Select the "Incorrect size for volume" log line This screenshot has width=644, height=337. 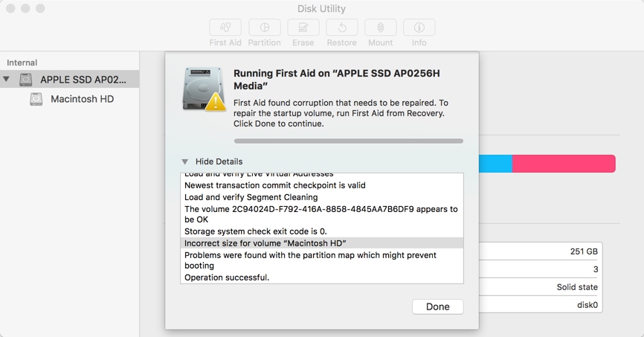pyautogui.click(x=265, y=243)
